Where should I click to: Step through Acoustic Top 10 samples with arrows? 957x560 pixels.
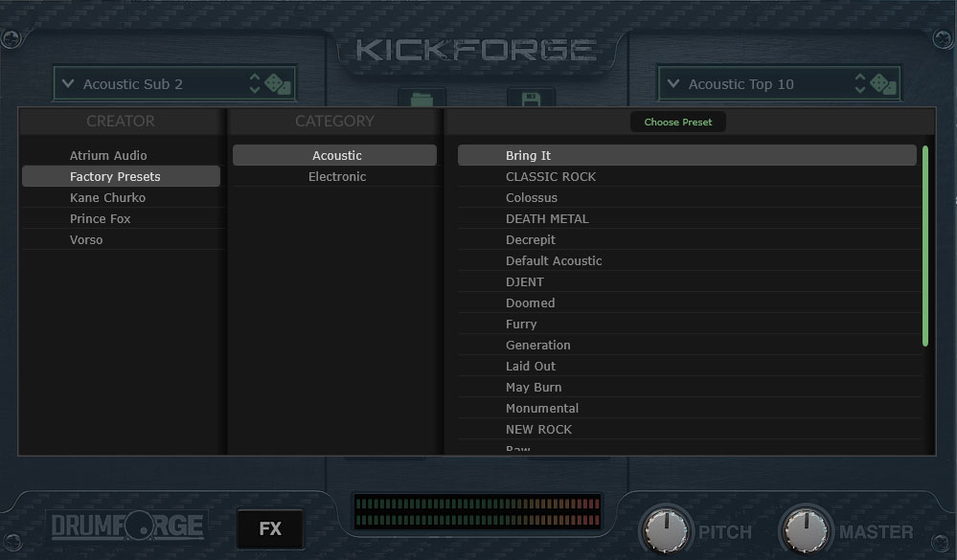tap(860, 83)
